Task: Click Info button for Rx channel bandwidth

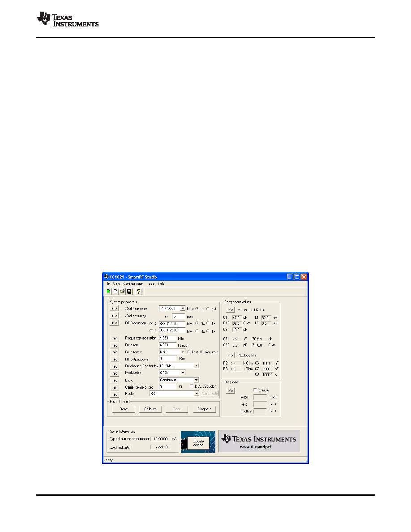Action: point(115,366)
